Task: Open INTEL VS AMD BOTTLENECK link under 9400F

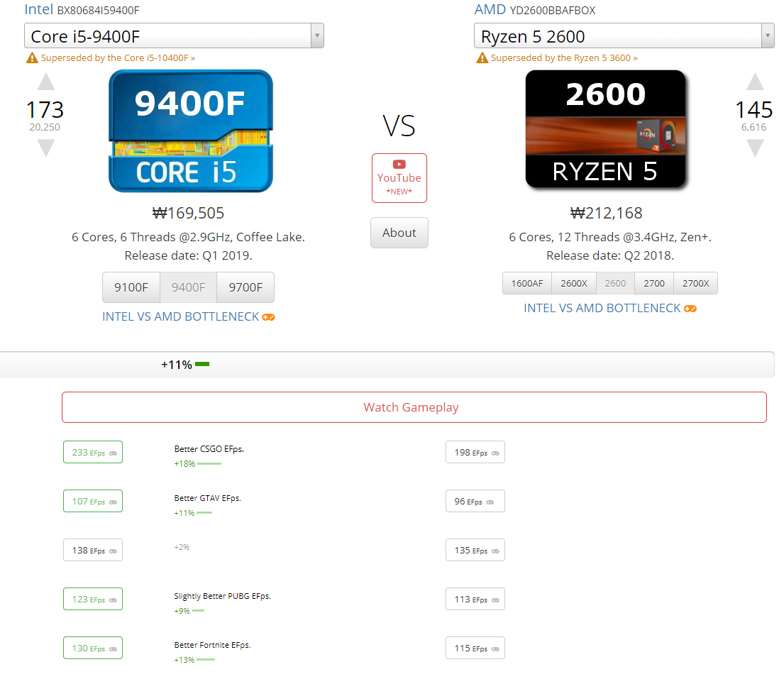Action: [180, 317]
